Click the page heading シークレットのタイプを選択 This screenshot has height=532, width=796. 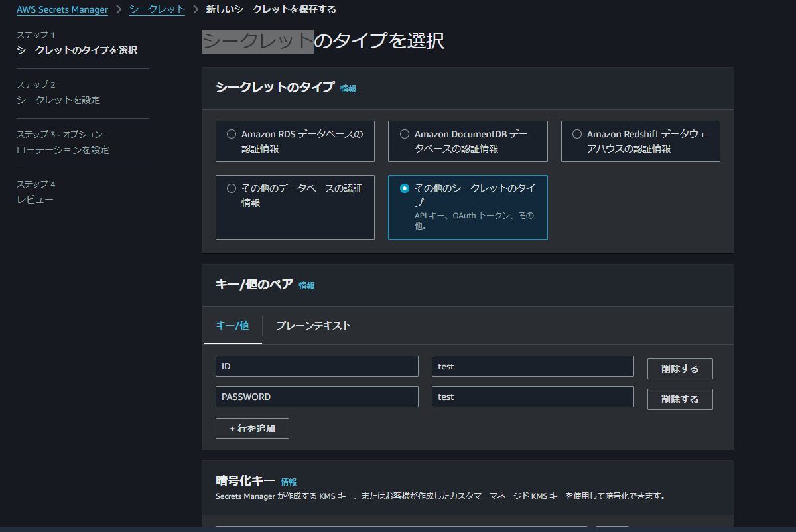[x=323, y=41]
